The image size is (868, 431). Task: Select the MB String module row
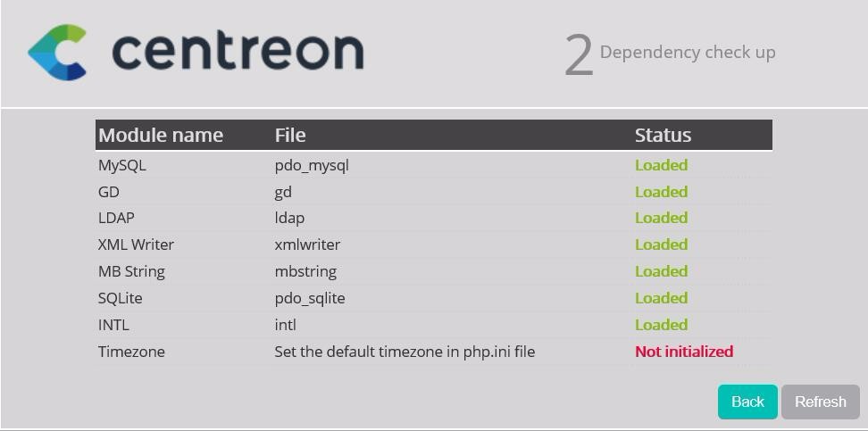coord(433,271)
